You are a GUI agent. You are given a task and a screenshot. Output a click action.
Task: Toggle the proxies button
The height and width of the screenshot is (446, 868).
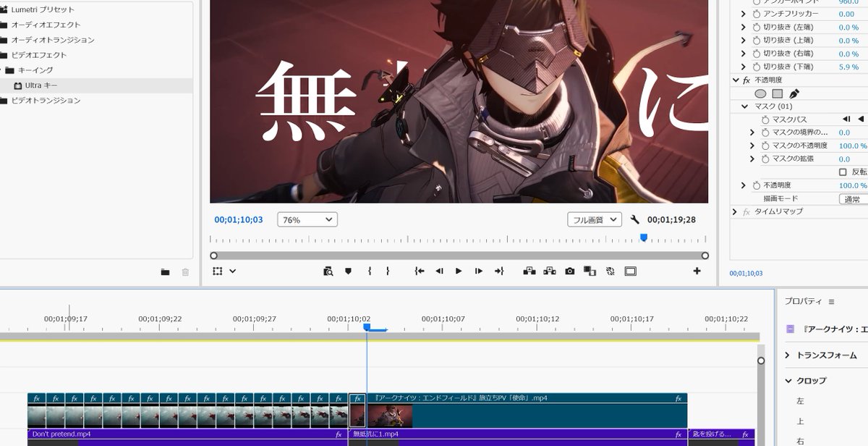point(610,272)
